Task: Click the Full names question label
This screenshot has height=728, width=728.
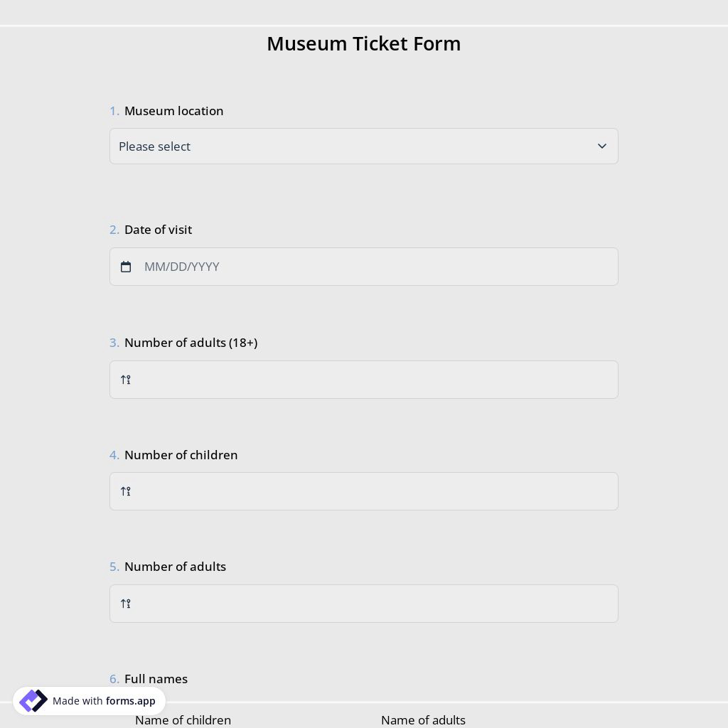Action: 156,678
